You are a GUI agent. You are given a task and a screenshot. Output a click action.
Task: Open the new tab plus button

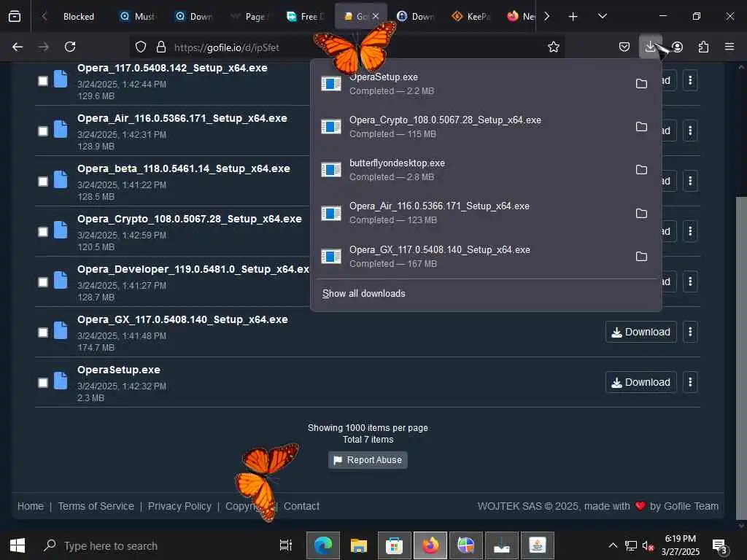(x=573, y=17)
